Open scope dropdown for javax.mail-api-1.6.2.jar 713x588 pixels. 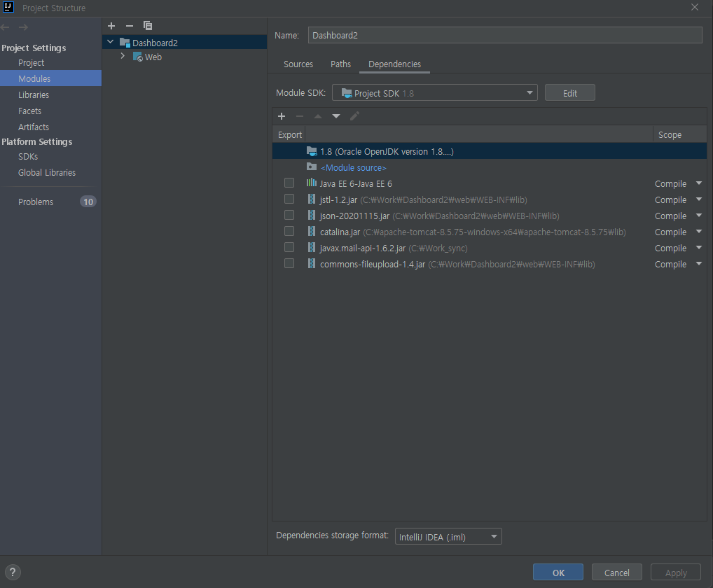[699, 248]
